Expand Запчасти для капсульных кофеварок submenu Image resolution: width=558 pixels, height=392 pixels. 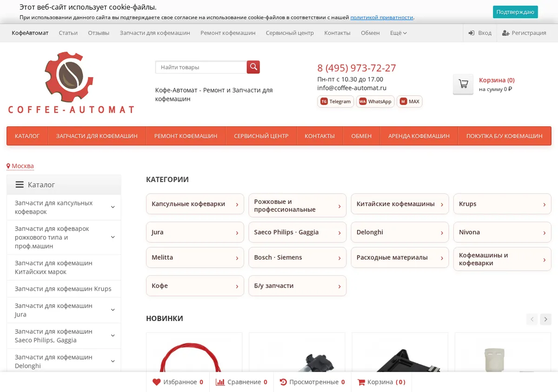113,207
